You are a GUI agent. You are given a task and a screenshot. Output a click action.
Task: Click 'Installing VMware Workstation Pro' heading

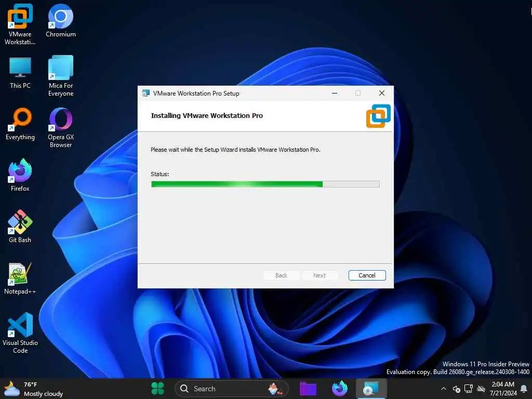point(207,116)
